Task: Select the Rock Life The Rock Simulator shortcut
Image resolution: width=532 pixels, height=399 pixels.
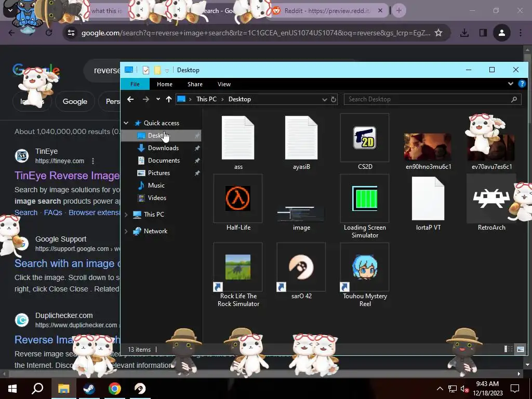Action: point(238,267)
